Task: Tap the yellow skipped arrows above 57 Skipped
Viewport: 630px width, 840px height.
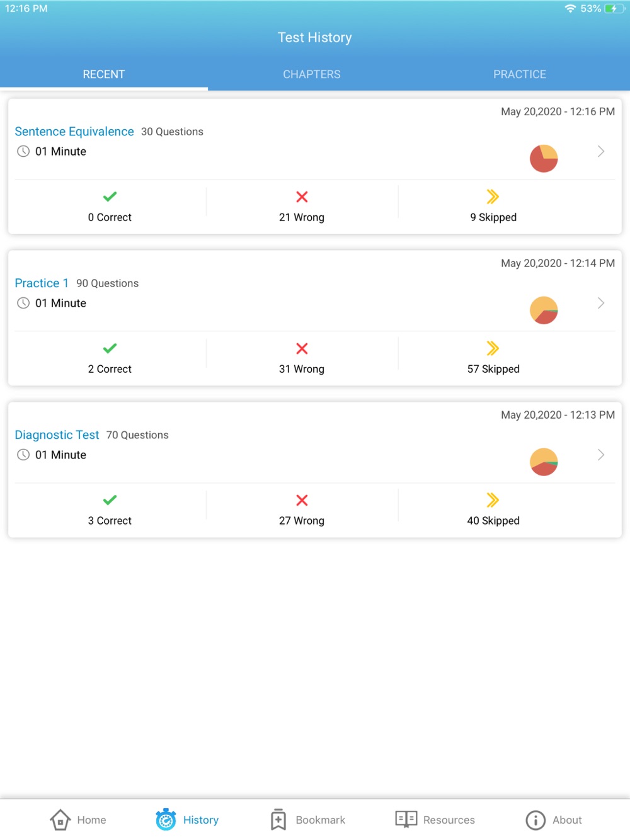Action: click(493, 348)
